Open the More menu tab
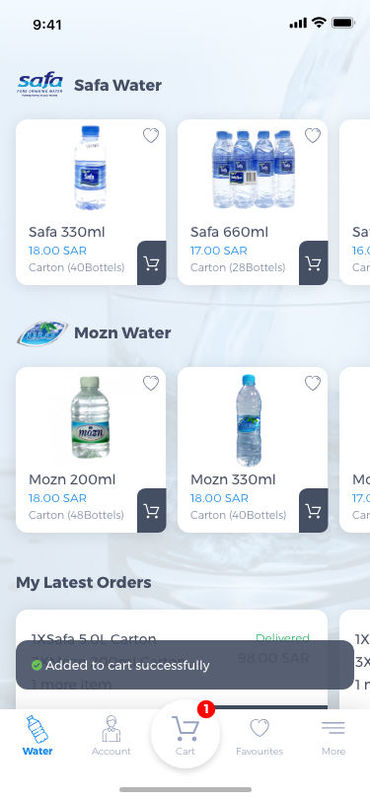Image resolution: width=370 pixels, height=801 pixels. 333,736
